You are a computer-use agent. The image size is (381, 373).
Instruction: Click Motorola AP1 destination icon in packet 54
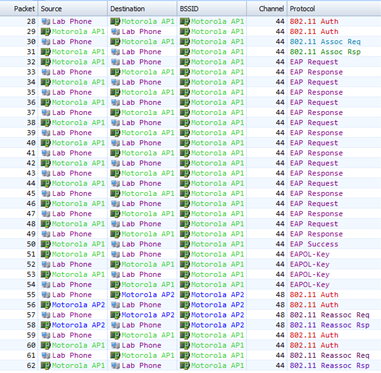coord(115,285)
